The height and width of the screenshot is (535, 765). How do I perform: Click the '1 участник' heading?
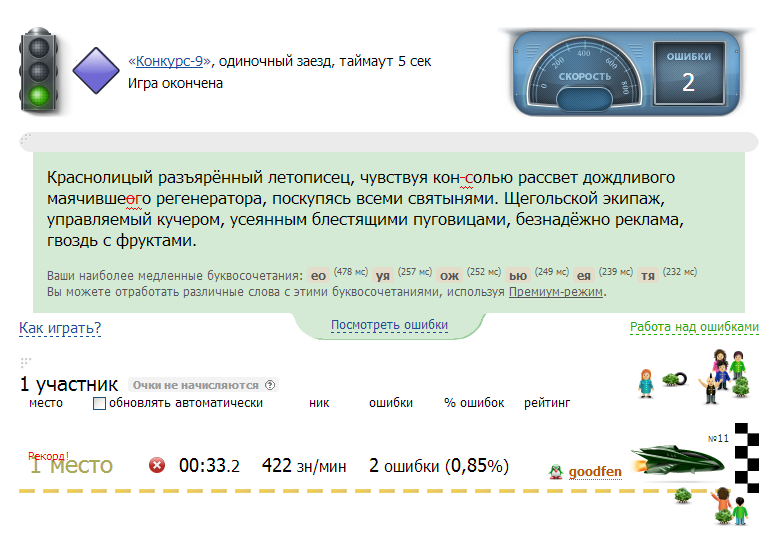coord(69,385)
